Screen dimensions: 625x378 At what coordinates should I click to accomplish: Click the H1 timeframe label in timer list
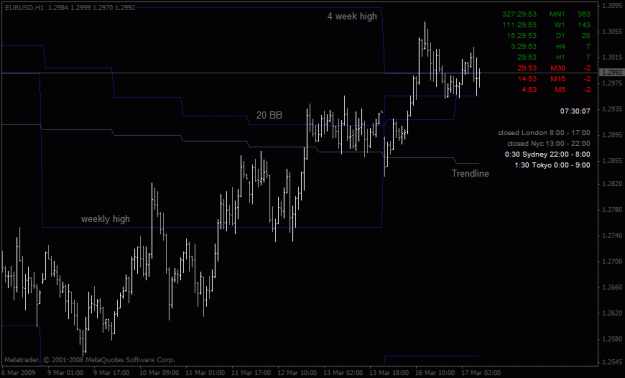[560, 57]
